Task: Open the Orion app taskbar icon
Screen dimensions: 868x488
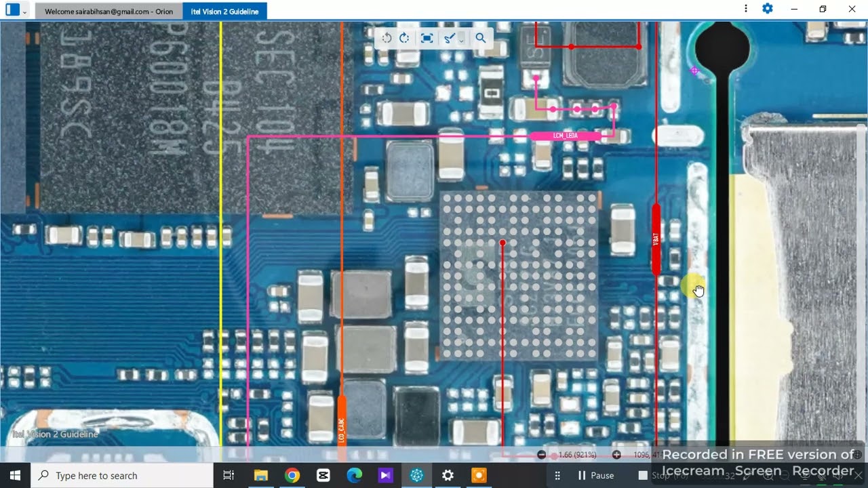Action: tap(417, 476)
